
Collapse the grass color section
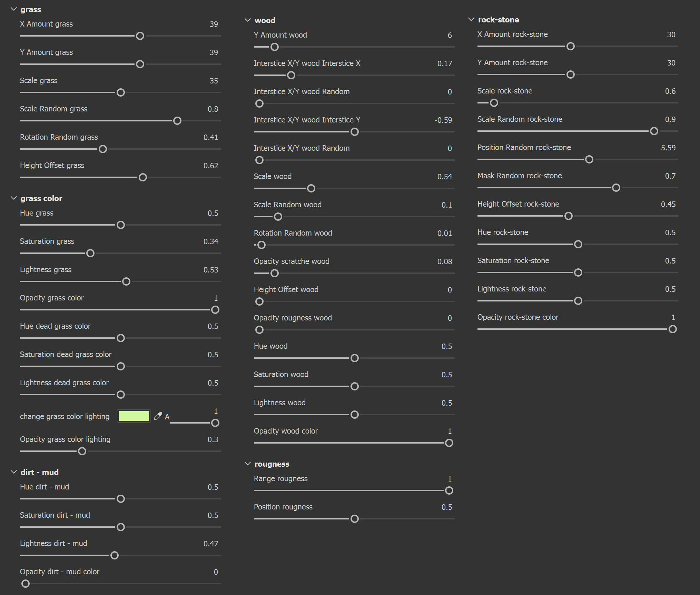pos(14,198)
